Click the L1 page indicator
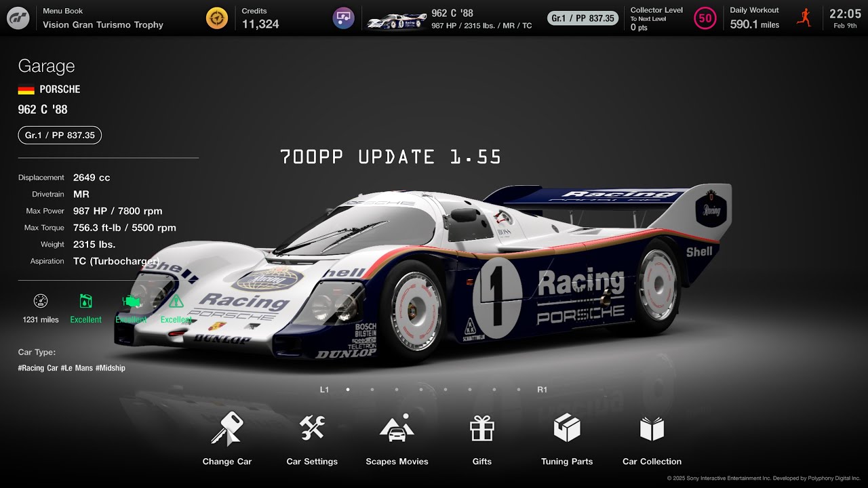 tap(324, 390)
